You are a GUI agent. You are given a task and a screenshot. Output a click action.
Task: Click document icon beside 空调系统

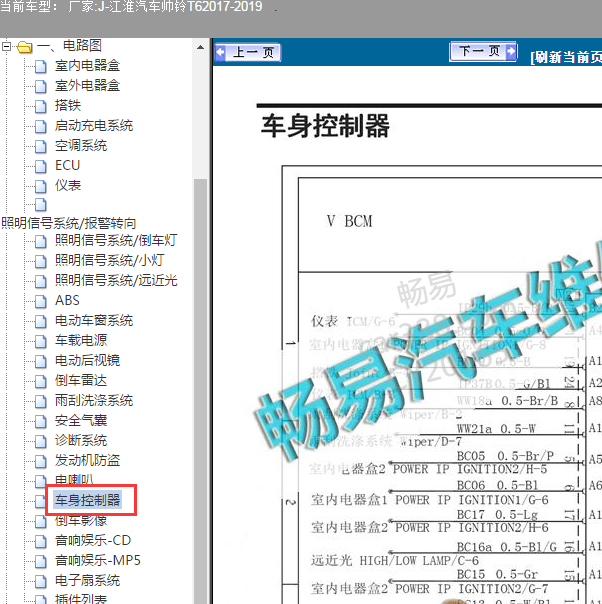(x=41, y=146)
